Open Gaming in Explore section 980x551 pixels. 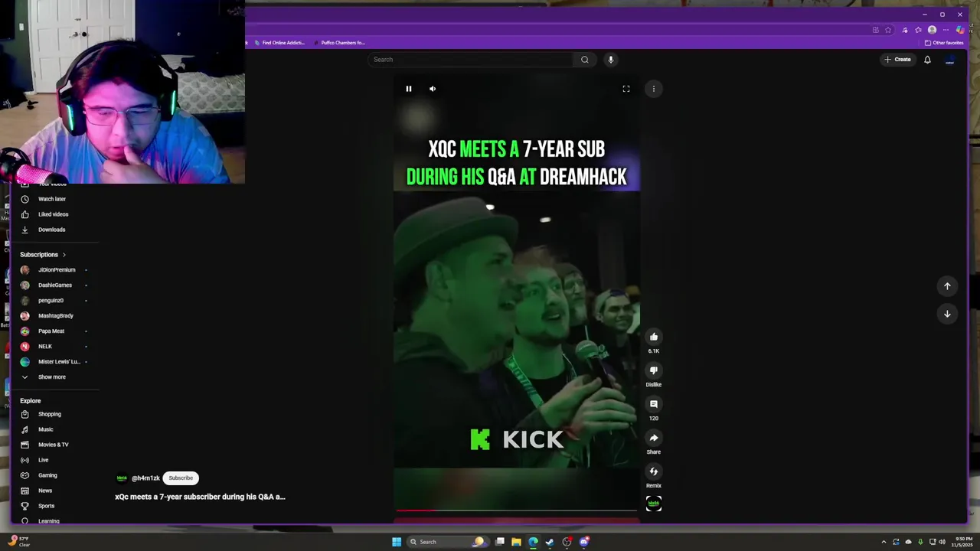47,475
